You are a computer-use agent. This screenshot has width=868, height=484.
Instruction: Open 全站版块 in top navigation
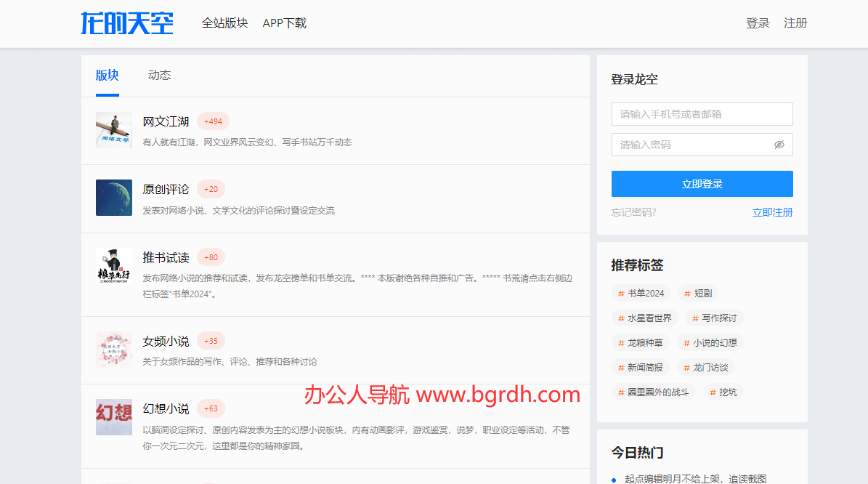(x=224, y=23)
